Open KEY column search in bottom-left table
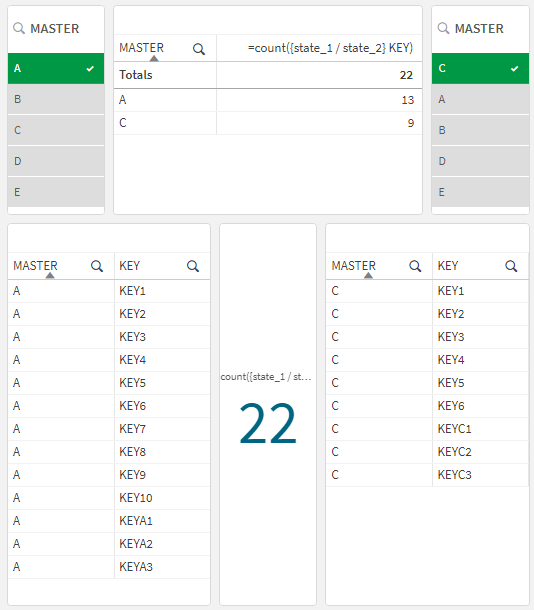The height and width of the screenshot is (610, 534). [193, 266]
